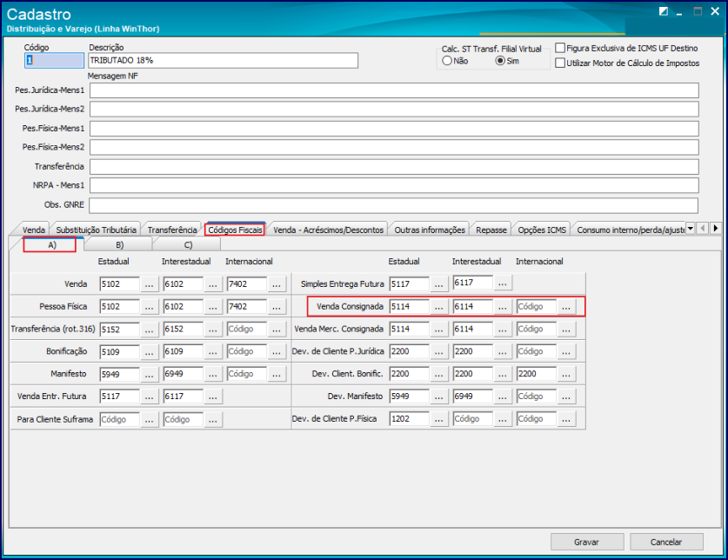
Task: Open lookup for Bonificação Estadual code 5109
Action: click(x=149, y=351)
